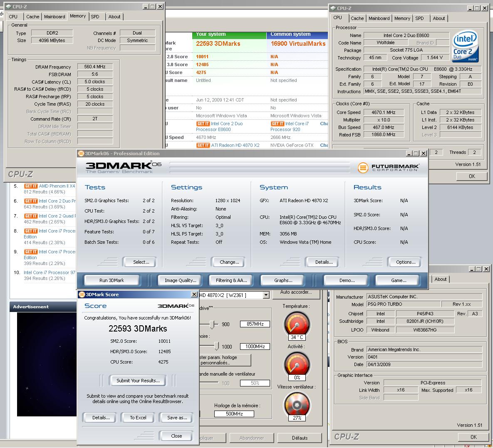Click the Close button in the Score dialog
This screenshot has height=448, width=493.
(x=176, y=436)
